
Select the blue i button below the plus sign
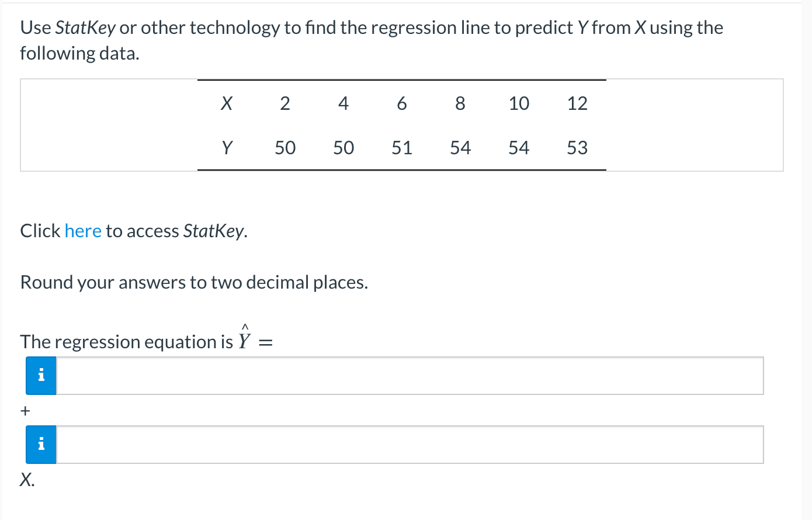(x=41, y=444)
